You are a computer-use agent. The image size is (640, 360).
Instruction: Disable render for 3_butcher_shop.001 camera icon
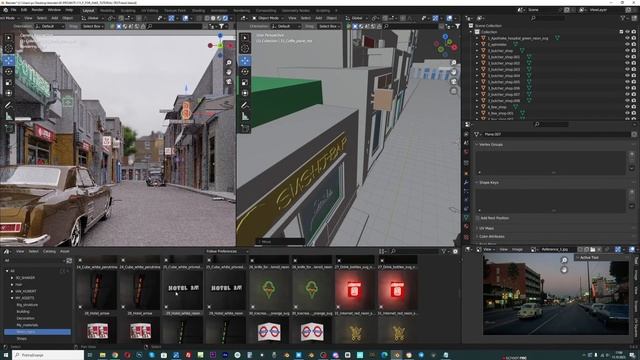tap(634, 57)
